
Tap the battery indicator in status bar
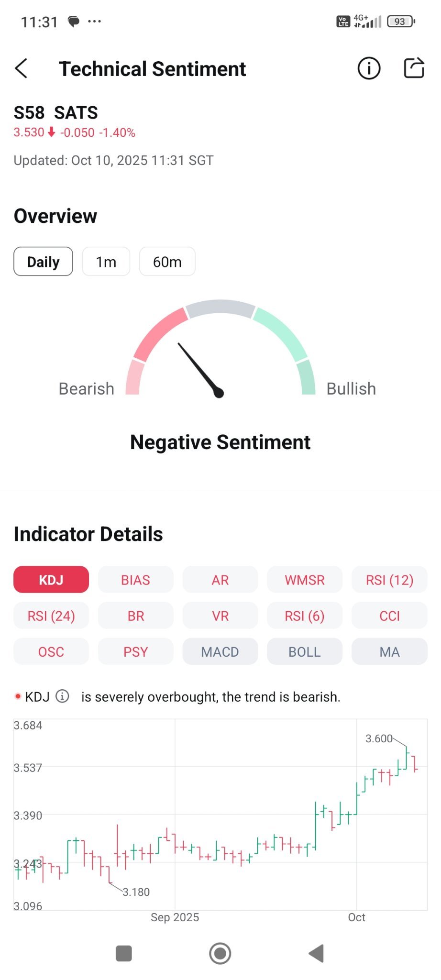point(401,22)
